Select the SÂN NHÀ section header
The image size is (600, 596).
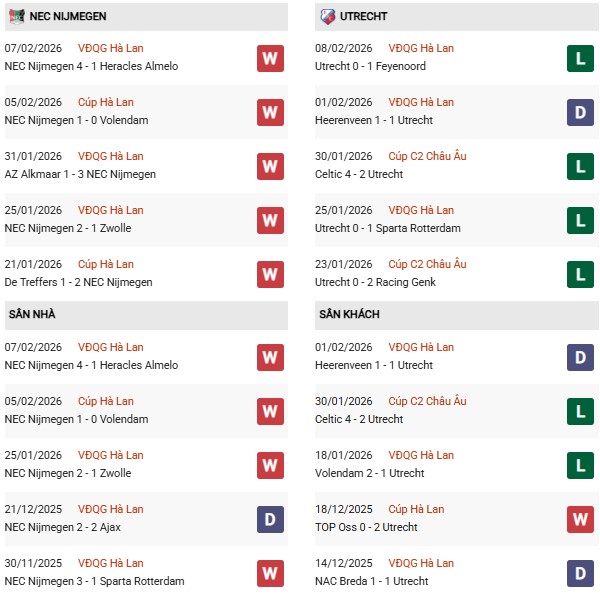tap(32, 314)
